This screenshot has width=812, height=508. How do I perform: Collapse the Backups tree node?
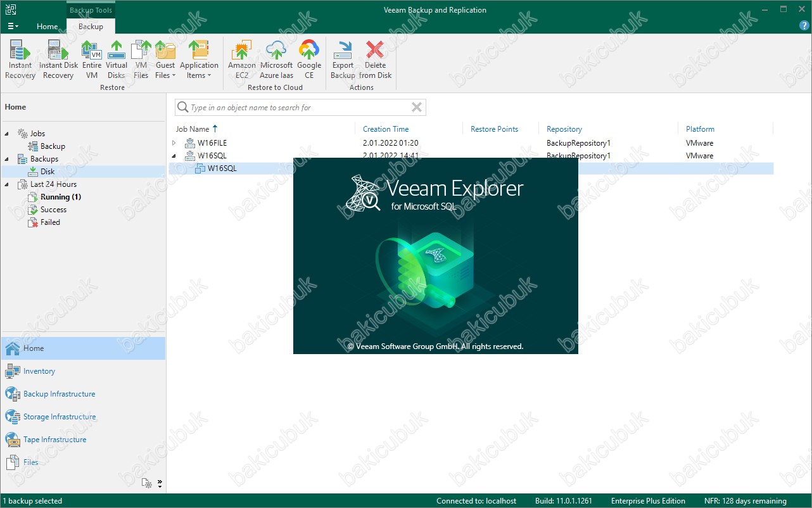point(7,159)
